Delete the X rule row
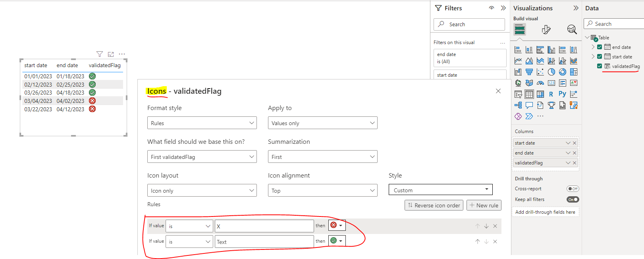The width and height of the screenshot is (644, 259). point(495,226)
